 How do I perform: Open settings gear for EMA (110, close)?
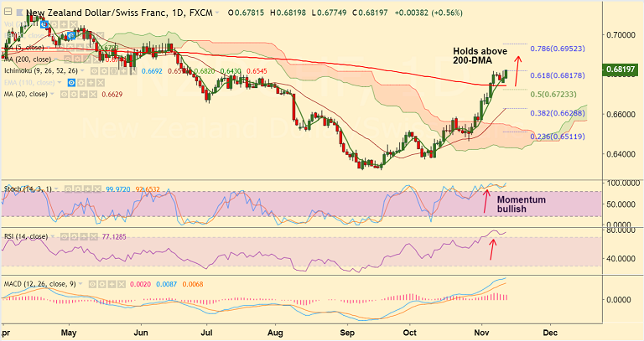80,82
